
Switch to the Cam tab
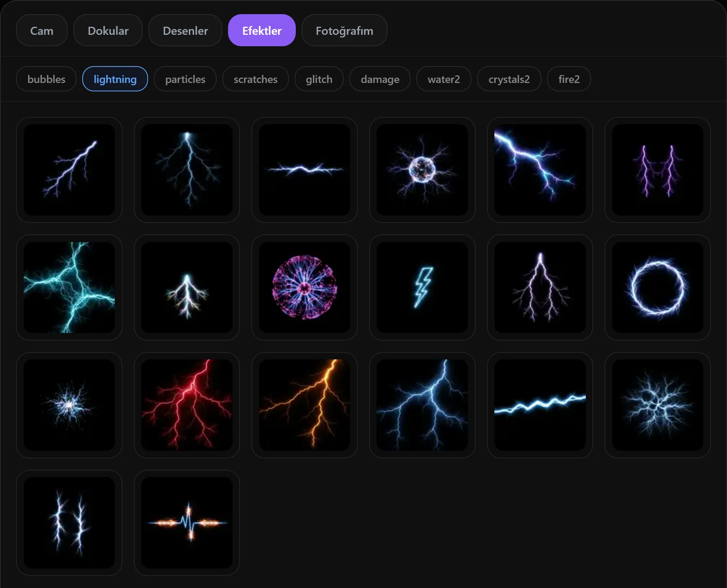coord(42,30)
